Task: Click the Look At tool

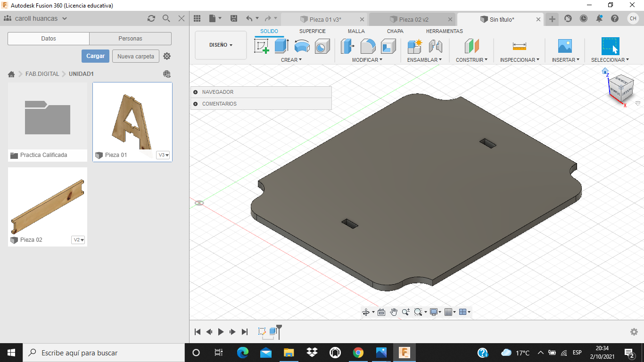Action: coord(381,312)
